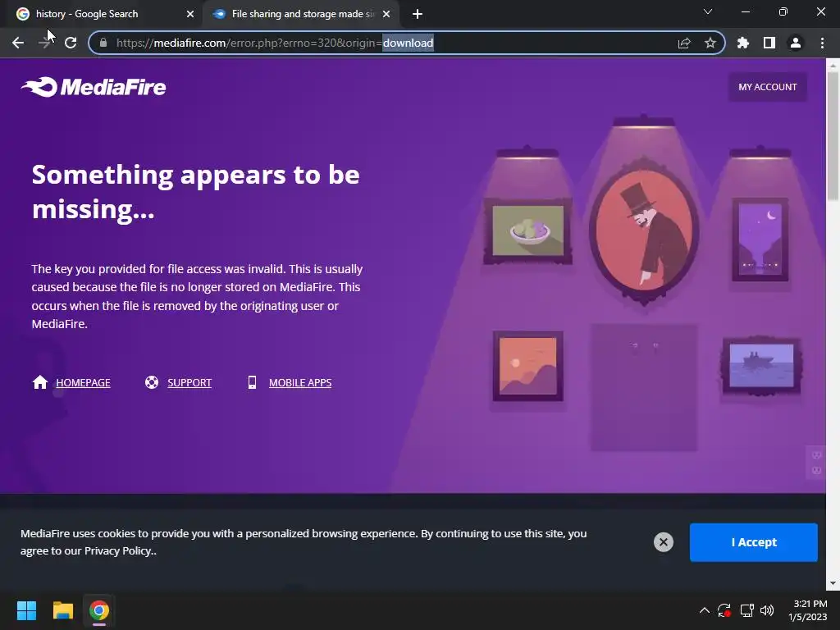Click the sync status tray icon
Image resolution: width=840 pixels, height=630 pixels.
(724, 610)
